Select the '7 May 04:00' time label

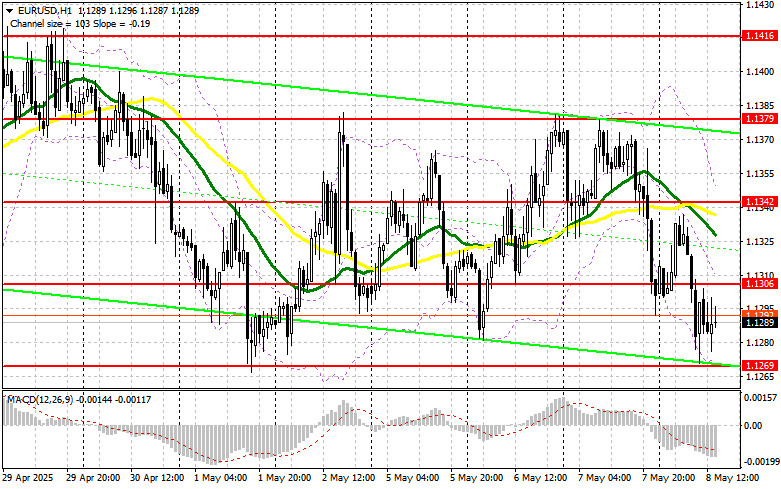605,478
